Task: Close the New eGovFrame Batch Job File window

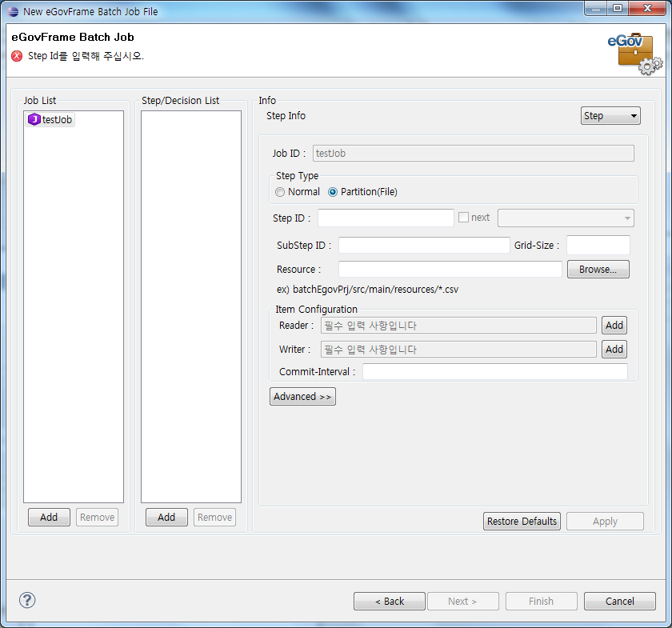Action: pyautogui.click(x=647, y=8)
